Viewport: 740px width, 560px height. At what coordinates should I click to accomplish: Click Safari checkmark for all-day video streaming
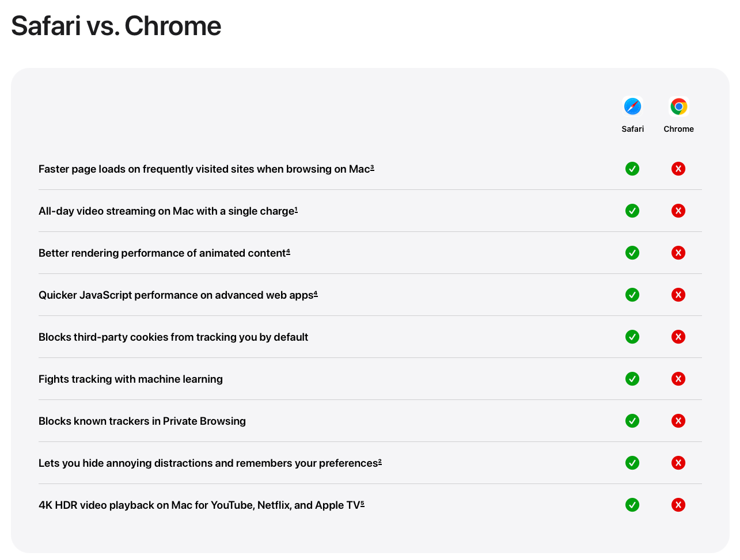click(x=632, y=211)
